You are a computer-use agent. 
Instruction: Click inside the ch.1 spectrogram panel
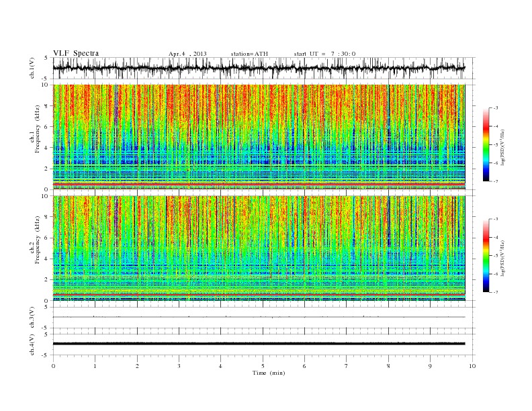[259, 137]
